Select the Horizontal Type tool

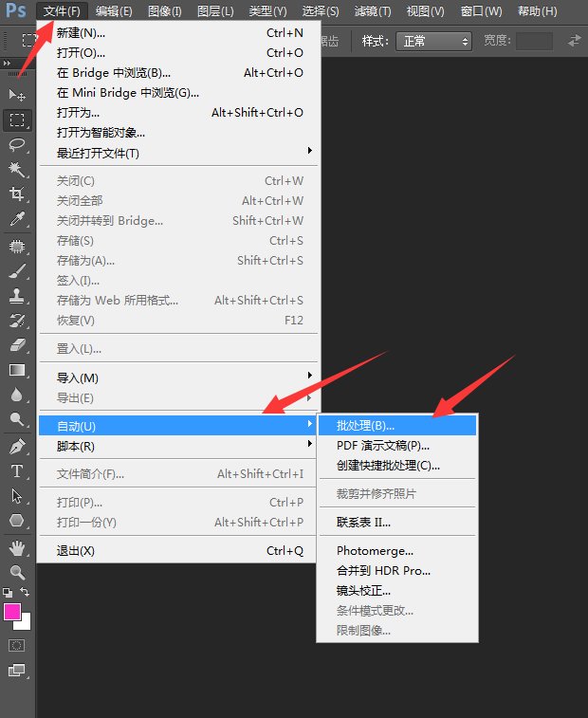(x=17, y=471)
